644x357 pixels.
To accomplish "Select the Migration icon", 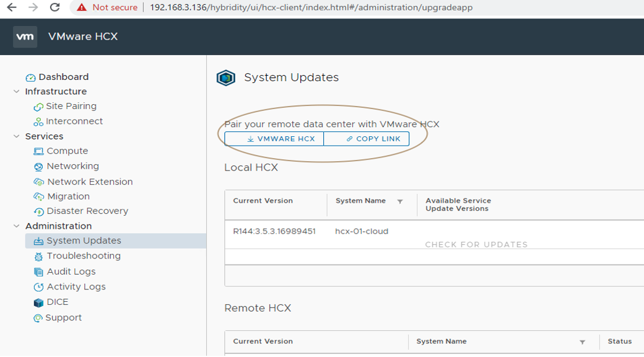I will pyautogui.click(x=37, y=195).
